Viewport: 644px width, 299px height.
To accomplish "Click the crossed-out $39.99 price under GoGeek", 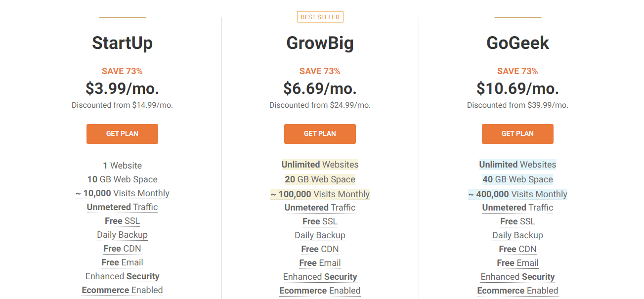I will pyautogui.click(x=548, y=105).
